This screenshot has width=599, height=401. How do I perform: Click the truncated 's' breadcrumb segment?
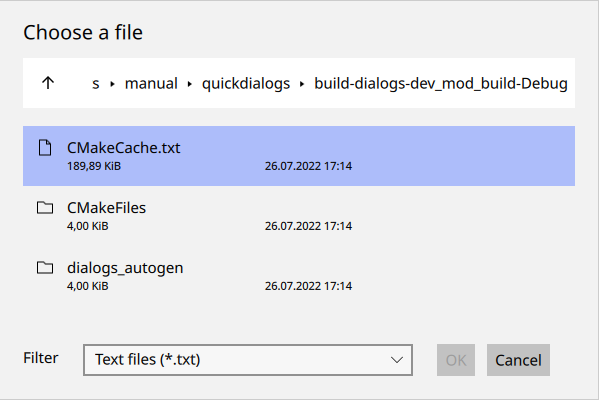pos(96,84)
